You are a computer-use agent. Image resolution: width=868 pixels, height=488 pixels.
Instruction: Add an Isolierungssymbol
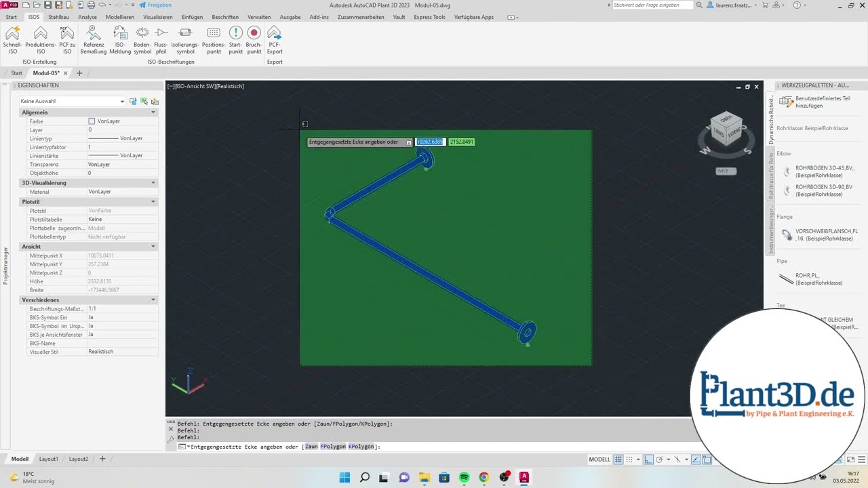pyautogui.click(x=185, y=40)
